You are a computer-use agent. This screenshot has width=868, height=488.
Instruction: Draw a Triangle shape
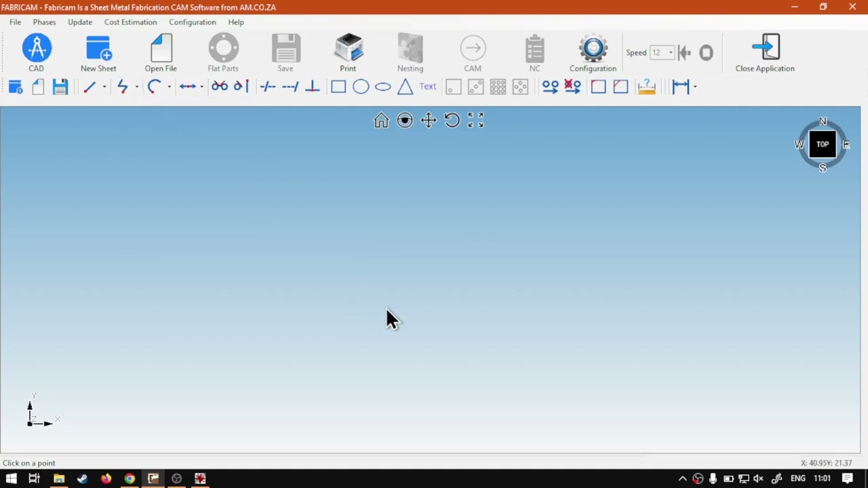click(x=406, y=87)
